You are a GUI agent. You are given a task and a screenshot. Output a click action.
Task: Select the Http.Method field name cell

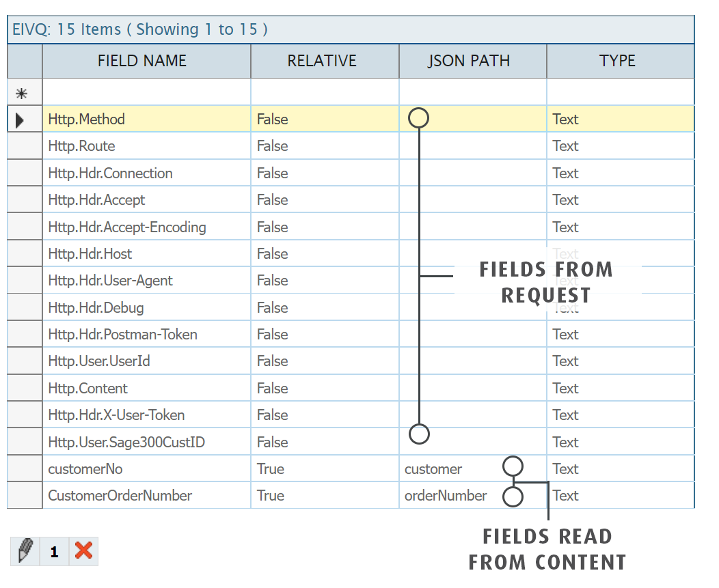87,120
